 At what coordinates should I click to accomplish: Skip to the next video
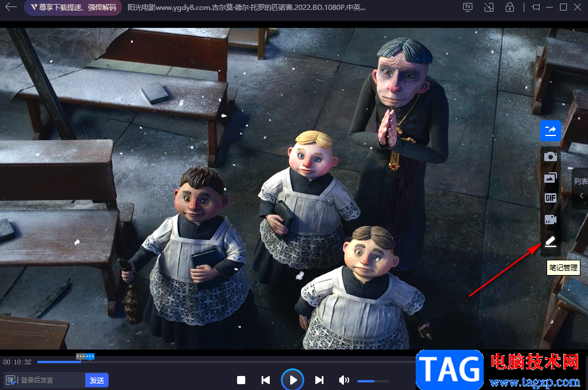[319, 380]
